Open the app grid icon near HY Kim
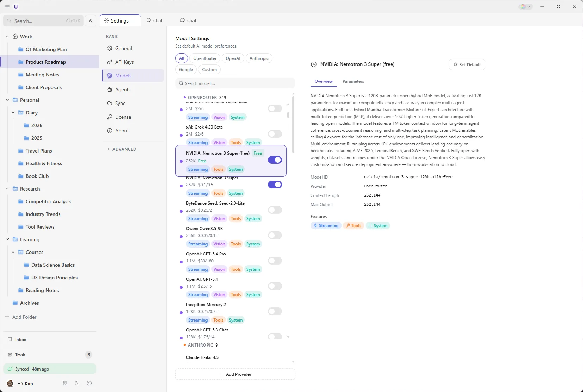The image size is (583, 392). point(65,383)
